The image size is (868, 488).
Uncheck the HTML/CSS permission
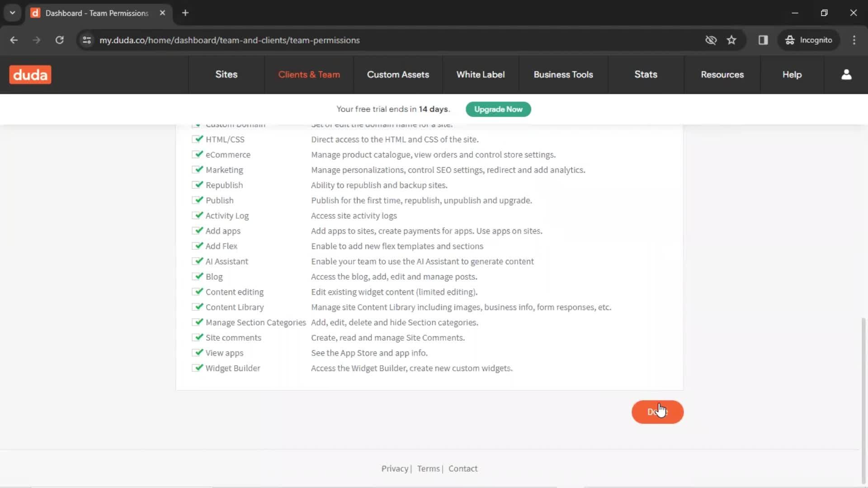pyautogui.click(x=197, y=139)
